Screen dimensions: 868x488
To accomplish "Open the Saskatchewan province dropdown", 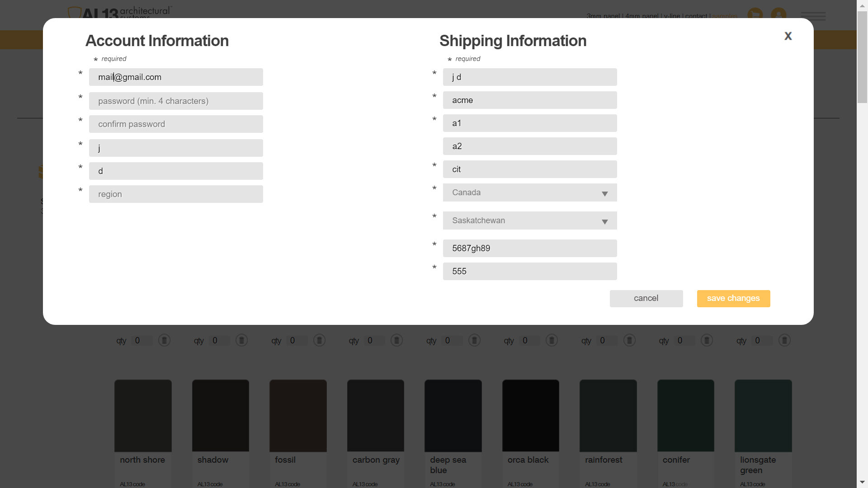I will 529,221.
